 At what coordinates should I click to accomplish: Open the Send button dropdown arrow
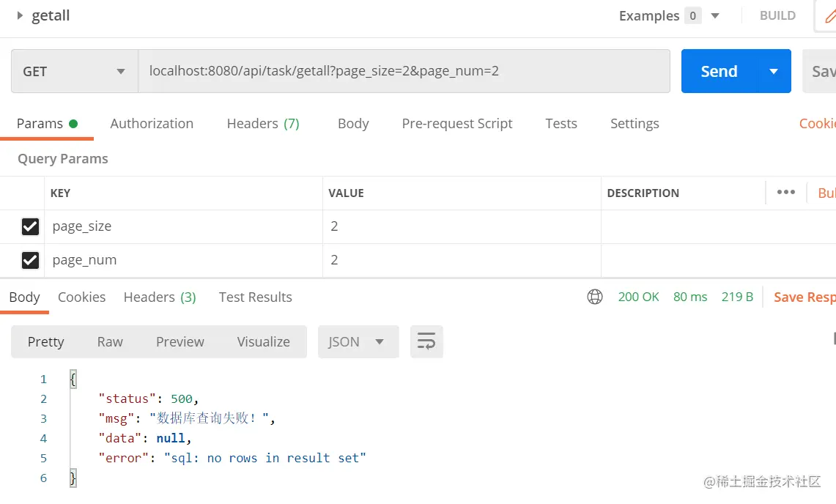click(x=773, y=71)
